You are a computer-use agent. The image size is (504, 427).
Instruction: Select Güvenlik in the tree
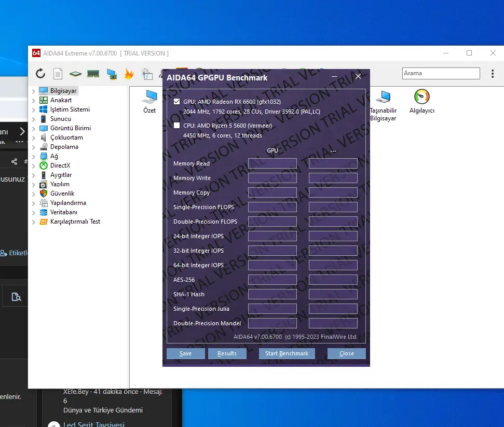click(62, 194)
